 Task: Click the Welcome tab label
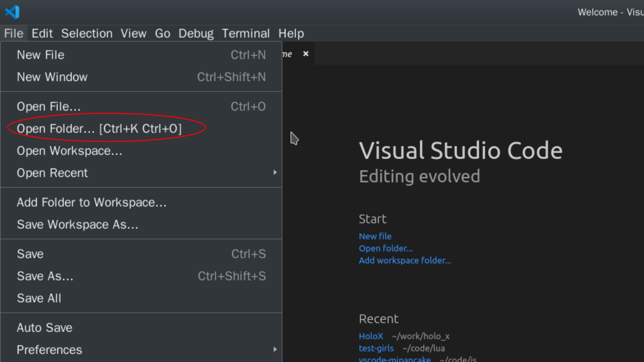point(287,54)
